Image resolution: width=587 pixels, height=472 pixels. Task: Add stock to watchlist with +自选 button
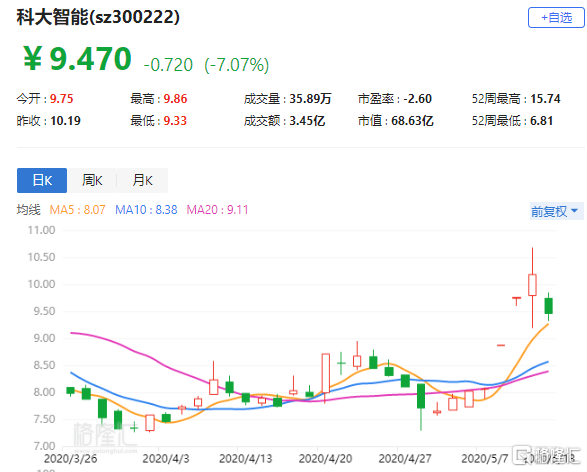point(556,18)
